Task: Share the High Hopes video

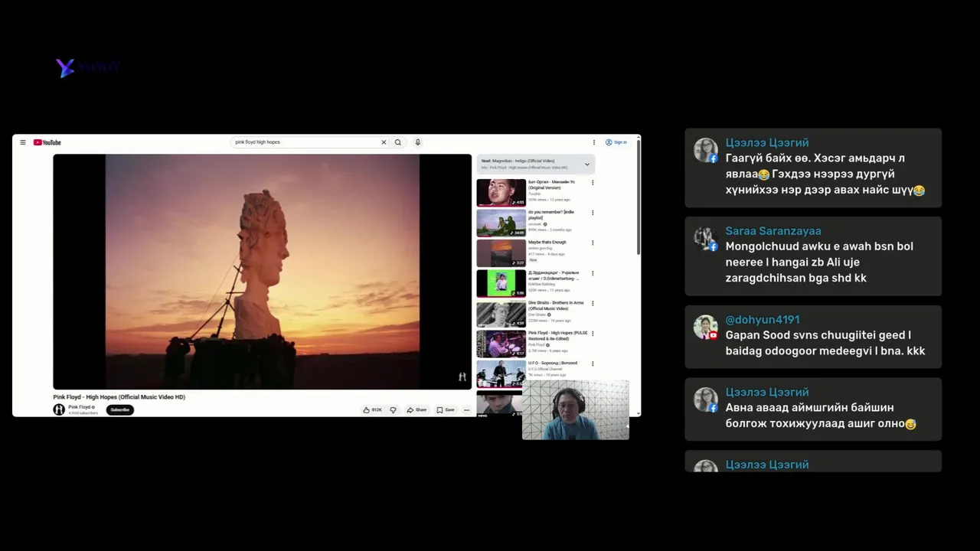Action: pyautogui.click(x=417, y=410)
